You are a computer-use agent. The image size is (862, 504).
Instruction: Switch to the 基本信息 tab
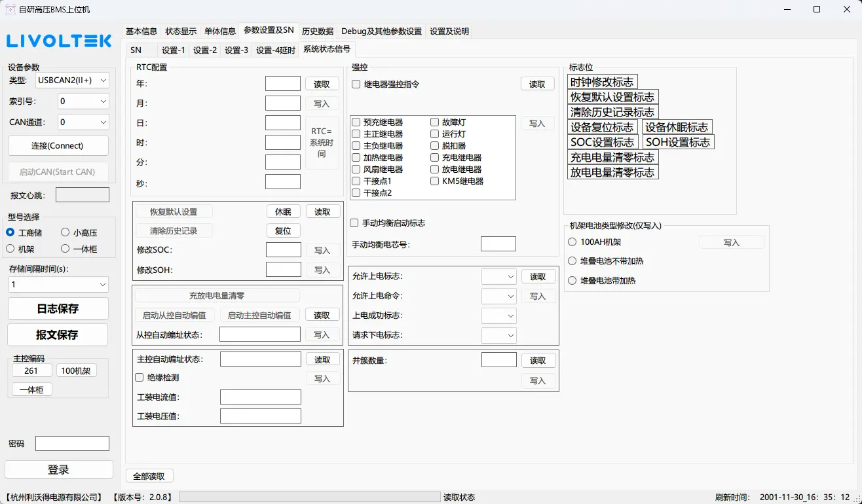(141, 31)
